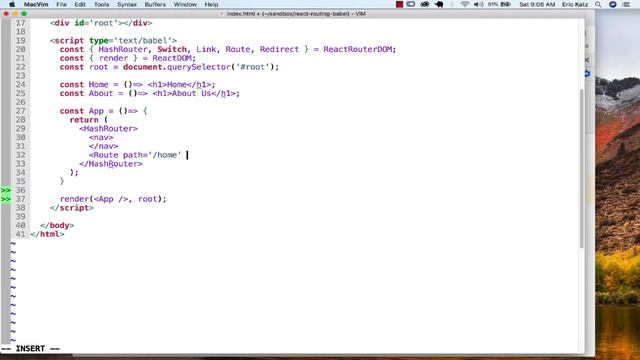Minimize the MacVim window with yellow button
This screenshot has width=640, height=360.
point(15,13)
